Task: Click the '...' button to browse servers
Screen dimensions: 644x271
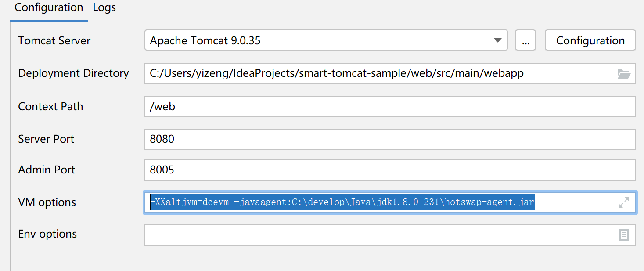Action: 525,40
